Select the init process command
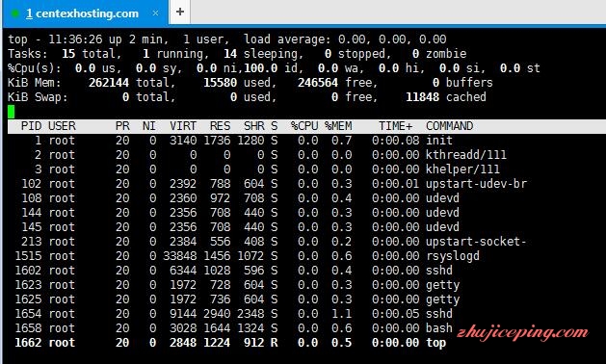This screenshot has height=364, width=606. [x=439, y=141]
